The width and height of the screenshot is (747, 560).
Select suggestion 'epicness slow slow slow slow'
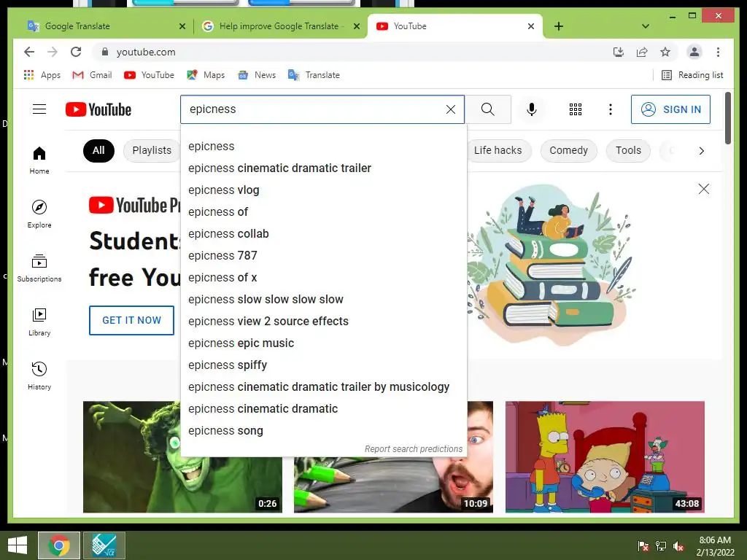323,300
